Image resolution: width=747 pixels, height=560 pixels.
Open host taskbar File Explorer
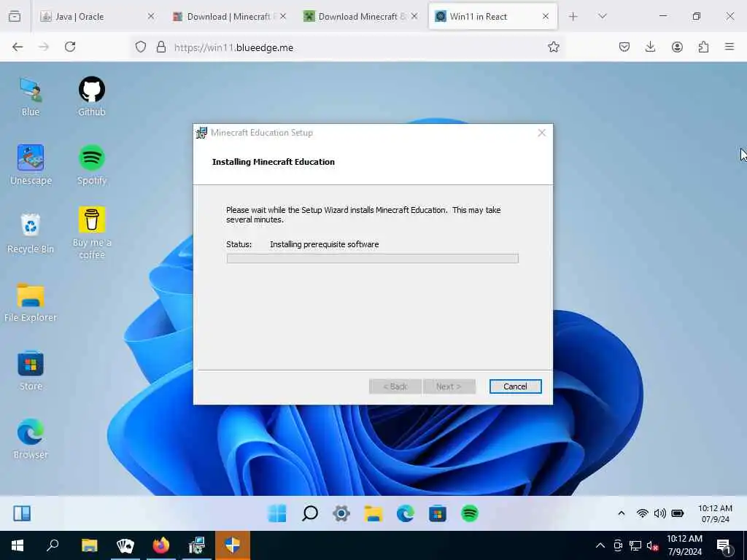[89, 545]
